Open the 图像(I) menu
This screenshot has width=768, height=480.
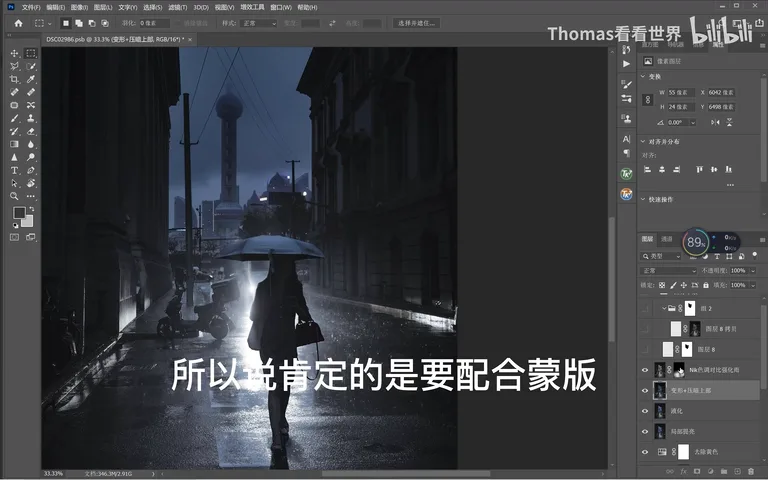click(x=79, y=7)
